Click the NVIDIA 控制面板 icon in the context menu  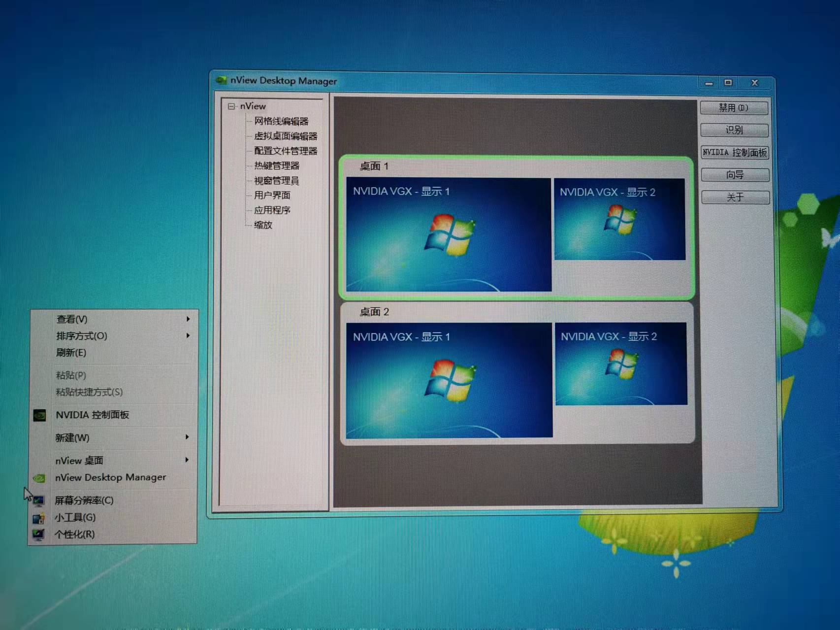(39, 415)
